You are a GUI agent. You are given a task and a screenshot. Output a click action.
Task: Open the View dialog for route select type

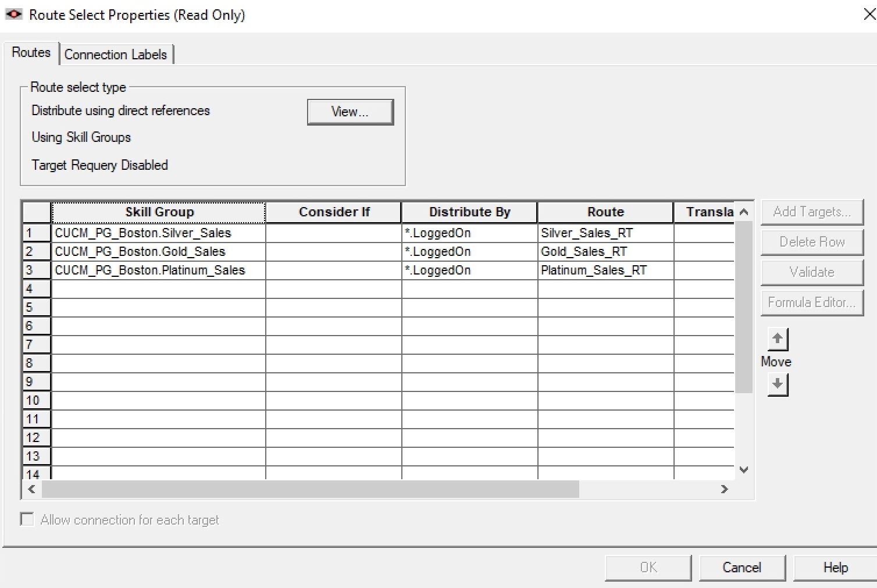pos(350,112)
